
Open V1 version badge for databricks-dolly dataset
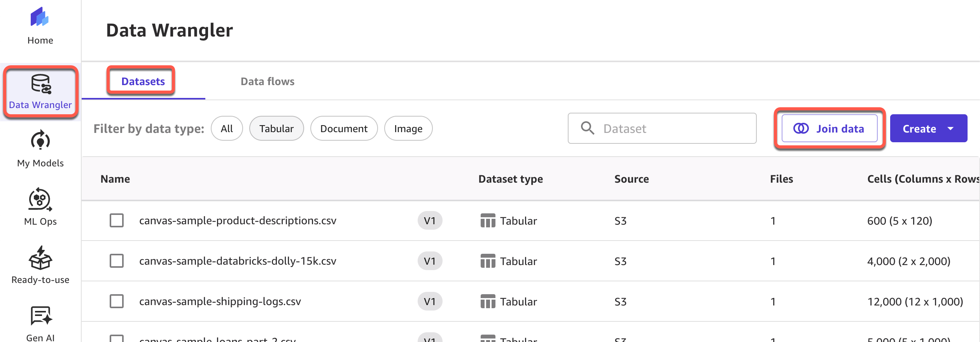429,261
